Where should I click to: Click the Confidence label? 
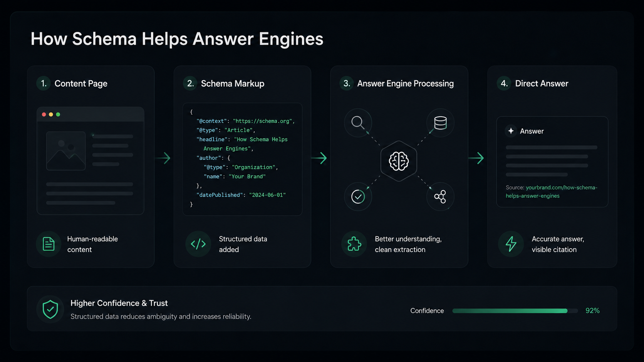pyautogui.click(x=427, y=311)
